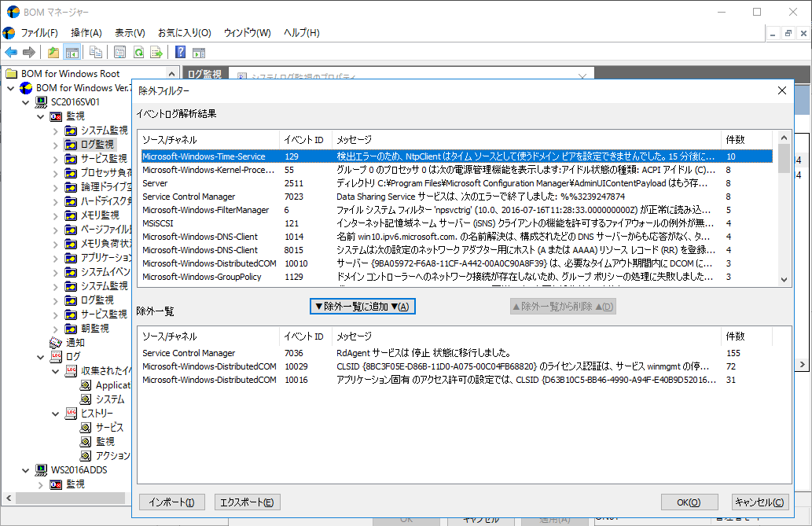Image resolution: width=812 pixels, height=526 pixels.
Task: Sort the upper list by 件数 column header
Action: 746,139
